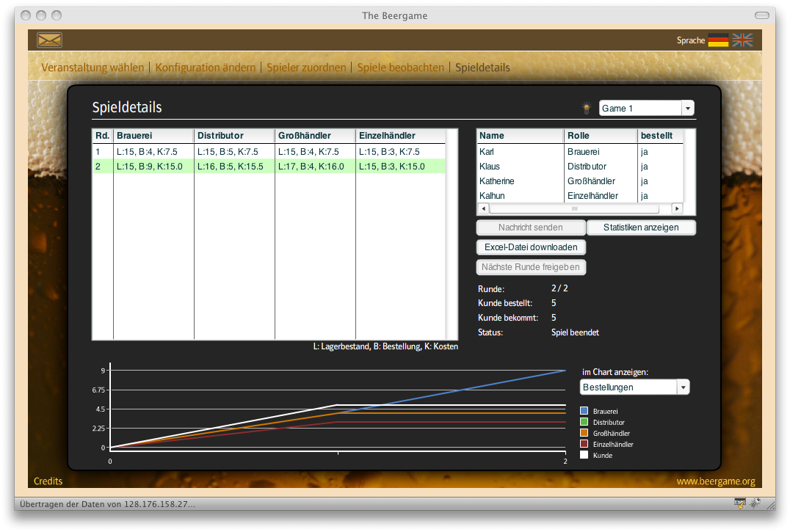Select player Kalhun
Viewport: 790px width, 532px height.
(579, 195)
